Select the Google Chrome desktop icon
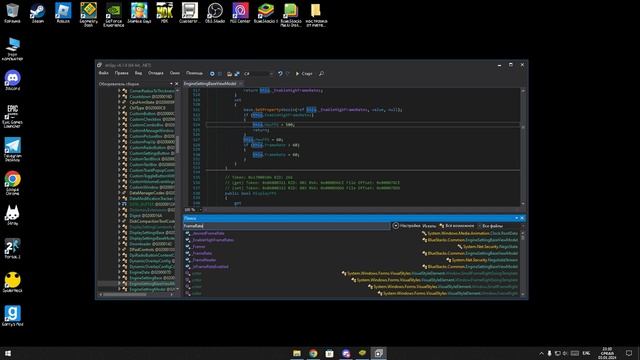 12,183
